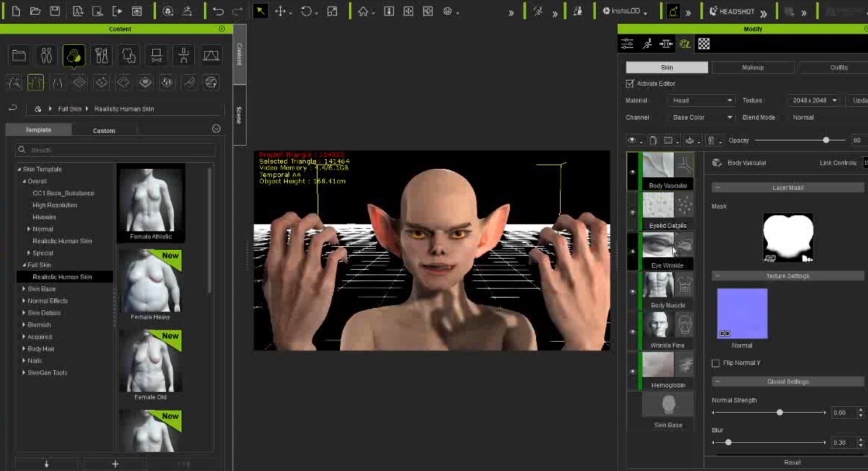
Task: Select the Scene vertical side tab
Action: click(239, 115)
